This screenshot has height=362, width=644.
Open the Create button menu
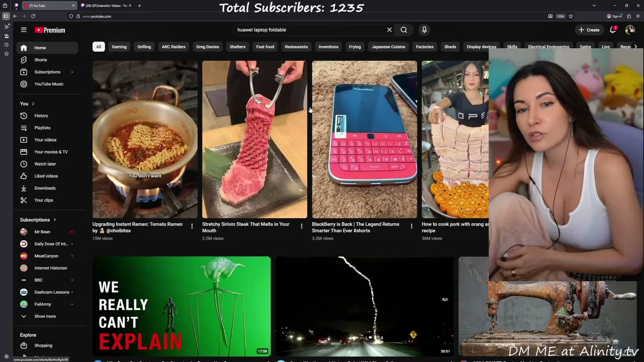click(x=589, y=30)
